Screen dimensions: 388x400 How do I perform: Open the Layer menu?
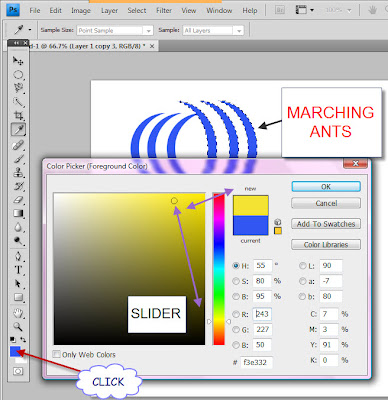109,11
